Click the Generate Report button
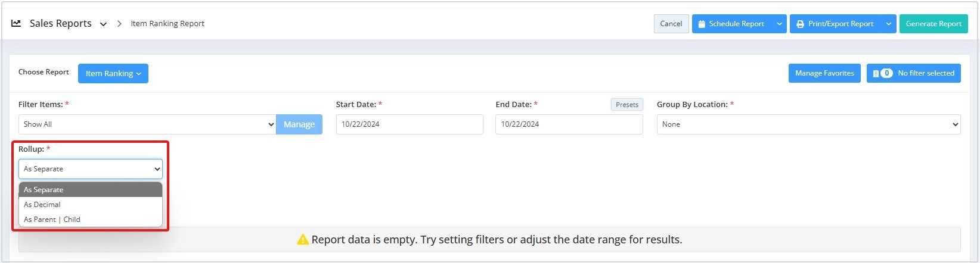This screenshot has width=980, height=263. (934, 24)
